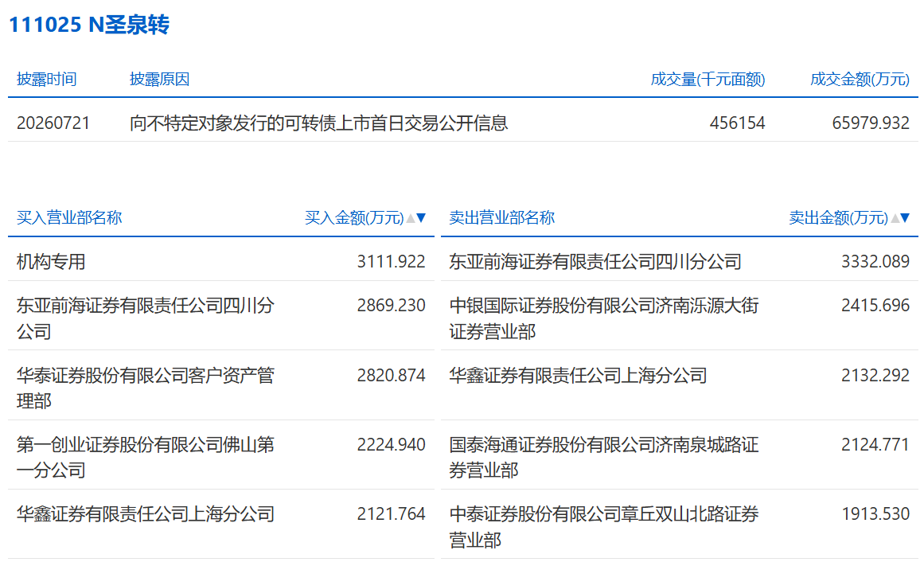Sort buy amount ascending with up arrow

click(x=411, y=218)
